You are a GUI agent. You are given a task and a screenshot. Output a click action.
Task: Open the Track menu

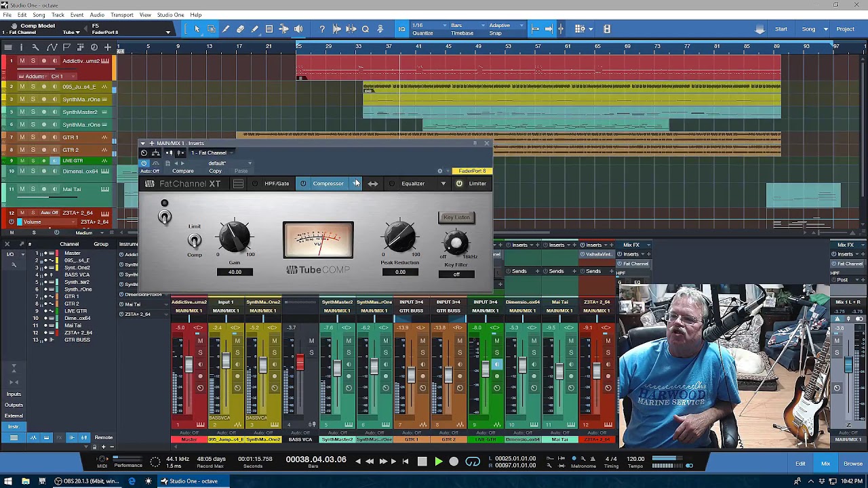coord(58,15)
